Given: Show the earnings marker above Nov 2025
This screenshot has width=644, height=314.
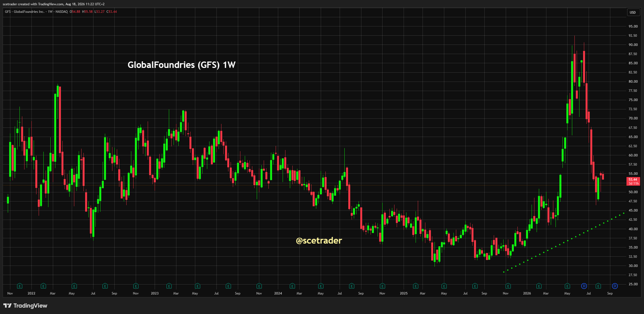Looking at the screenshot, I should click(508, 286).
